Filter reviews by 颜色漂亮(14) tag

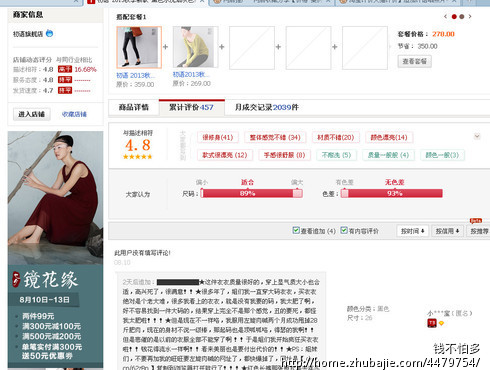[x=389, y=137]
